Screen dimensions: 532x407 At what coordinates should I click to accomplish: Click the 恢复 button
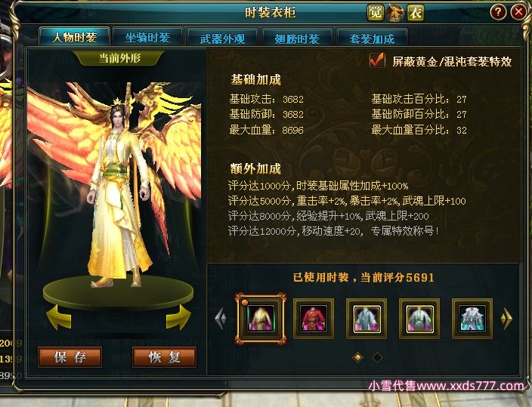164,357
